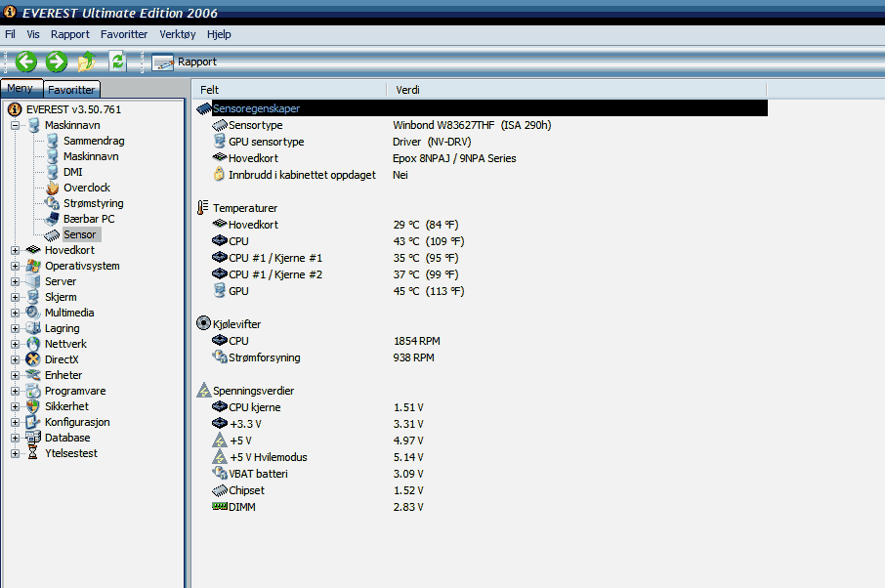Click the Lagring disk icon
This screenshot has height=588, width=885.
coord(33,328)
